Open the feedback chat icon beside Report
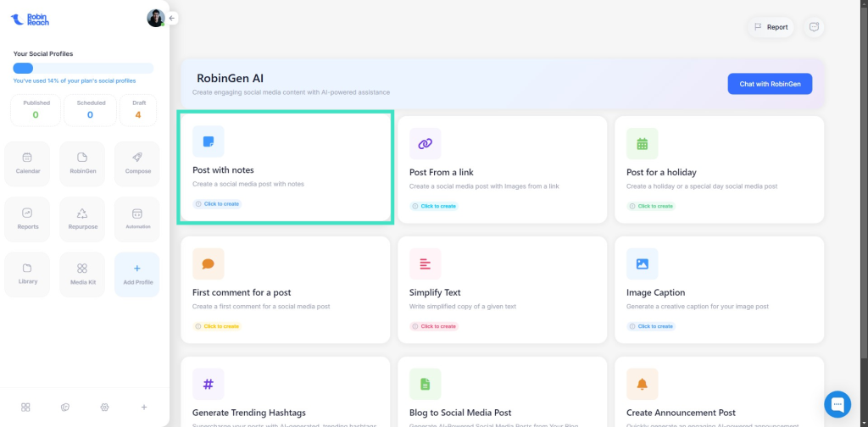 click(x=814, y=27)
